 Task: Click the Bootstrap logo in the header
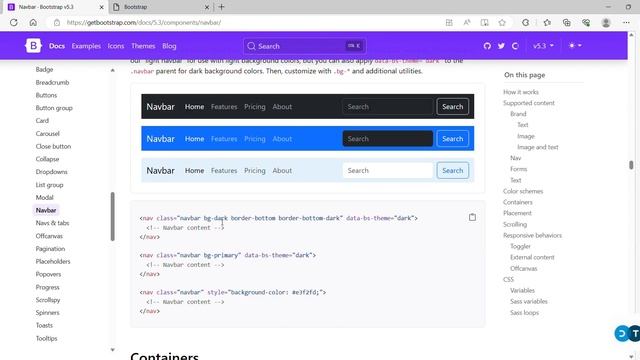33,46
